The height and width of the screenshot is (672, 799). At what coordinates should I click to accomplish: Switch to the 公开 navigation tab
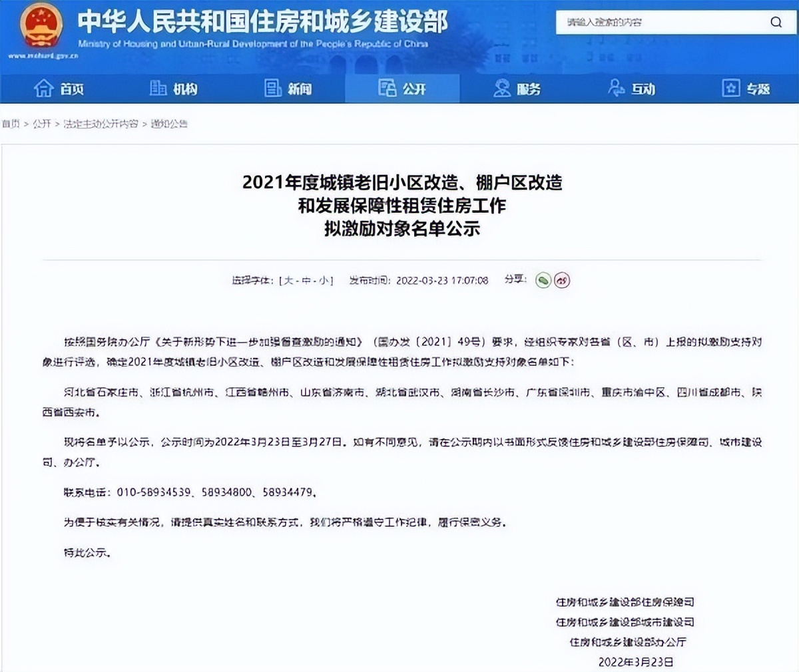[x=404, y=88]
